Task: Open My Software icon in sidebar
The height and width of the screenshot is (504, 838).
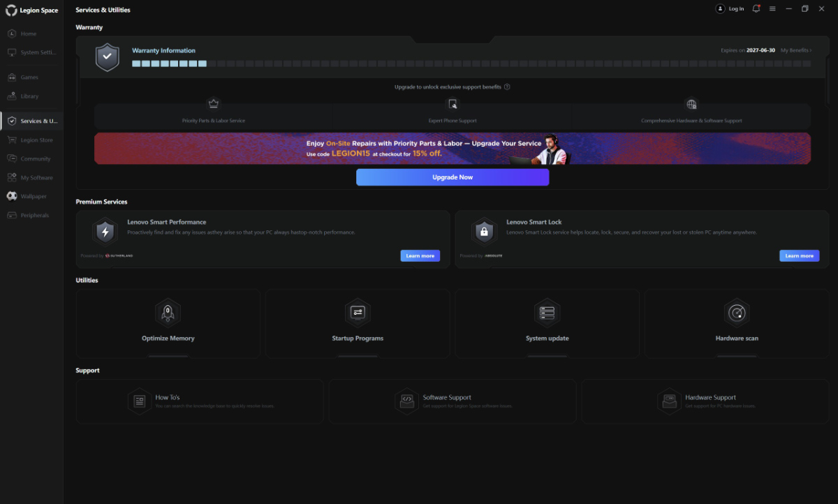Action: [x=12, y=177]
